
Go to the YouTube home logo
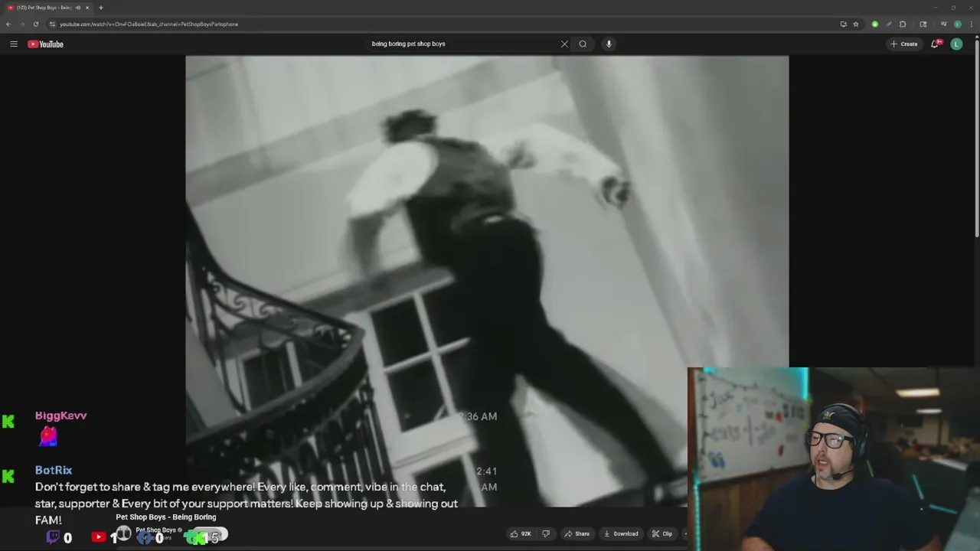pos(46,44)
